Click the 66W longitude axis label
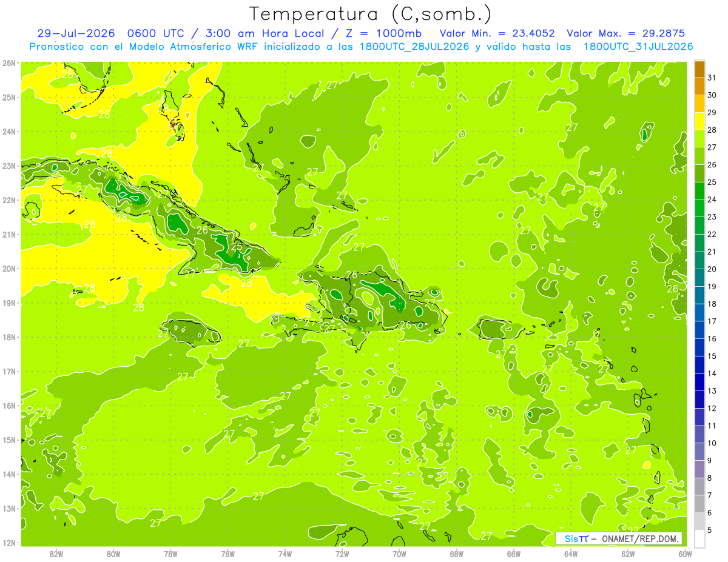Screen dimensions: 728x562 tap(514, 554)
